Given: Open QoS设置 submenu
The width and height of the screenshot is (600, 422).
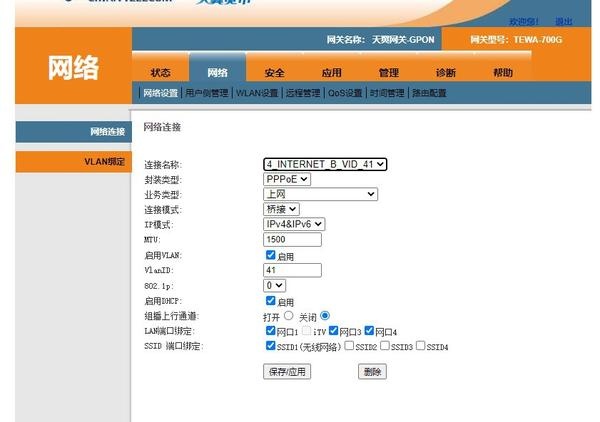Looking at the screenshot, I should coord(345,93).
